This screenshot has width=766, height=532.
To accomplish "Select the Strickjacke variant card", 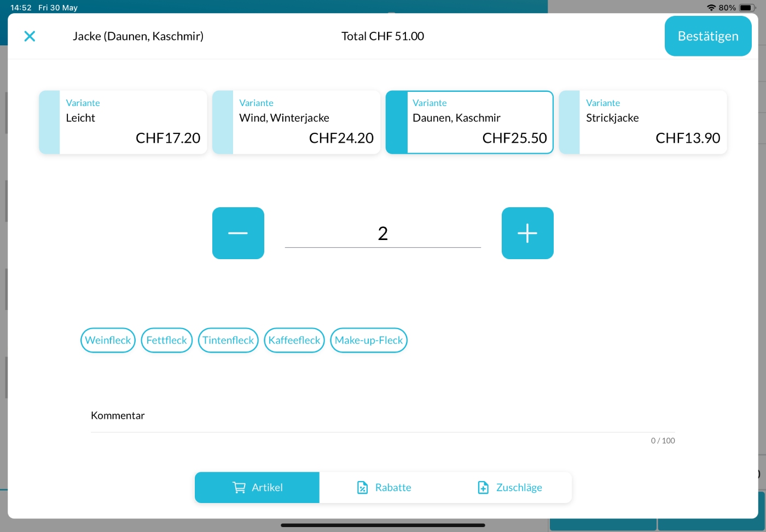I will (x=643, y=122).
